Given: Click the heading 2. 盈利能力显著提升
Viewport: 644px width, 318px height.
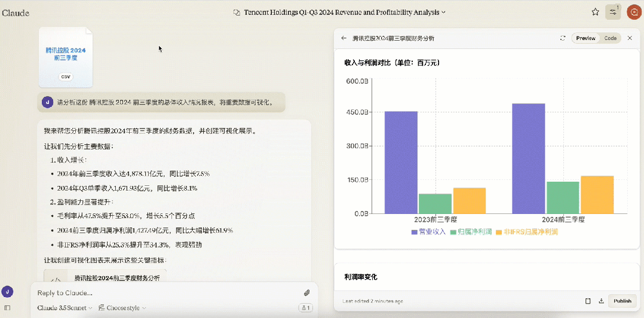Looking at the screenshot, I should pos(82,202).
